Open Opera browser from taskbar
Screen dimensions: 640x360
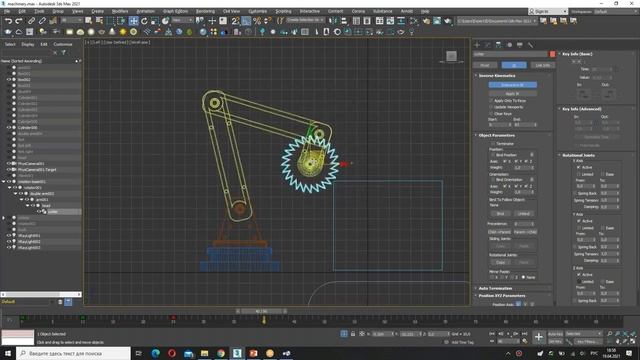[x=172, y=353]
